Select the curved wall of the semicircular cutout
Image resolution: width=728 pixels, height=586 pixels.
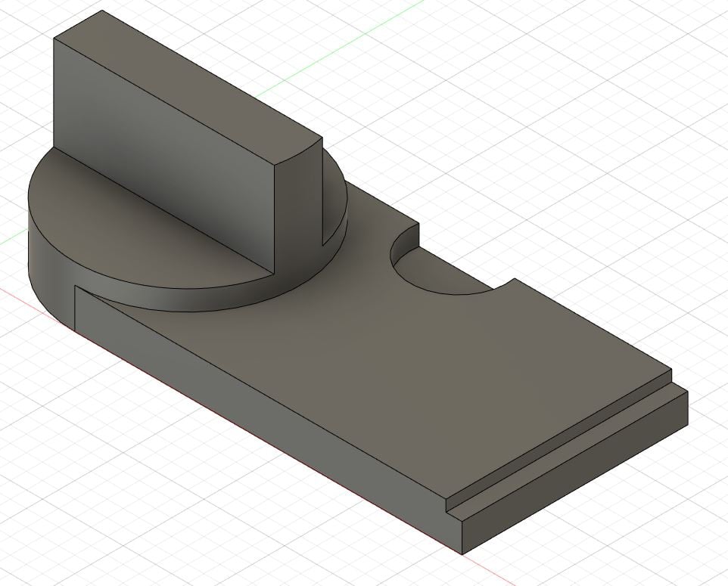point(403,244)
